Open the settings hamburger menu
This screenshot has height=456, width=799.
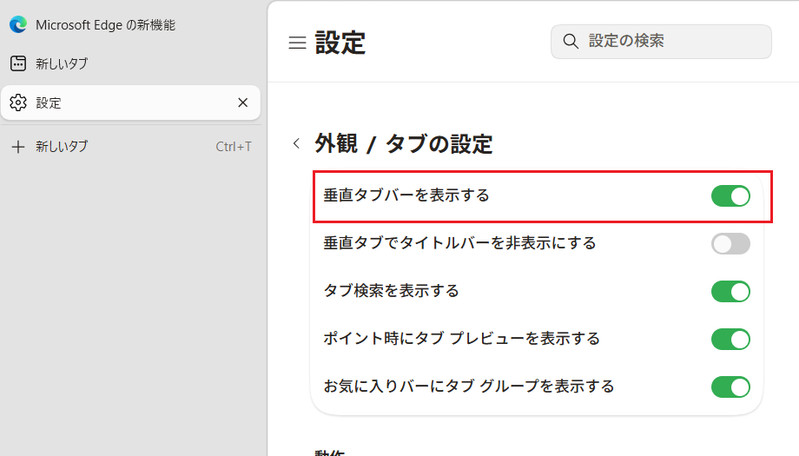click(298, 43)
